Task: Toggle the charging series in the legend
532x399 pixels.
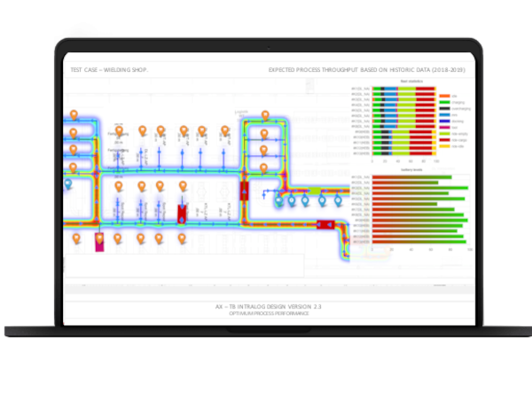Action: pos(453,102)
